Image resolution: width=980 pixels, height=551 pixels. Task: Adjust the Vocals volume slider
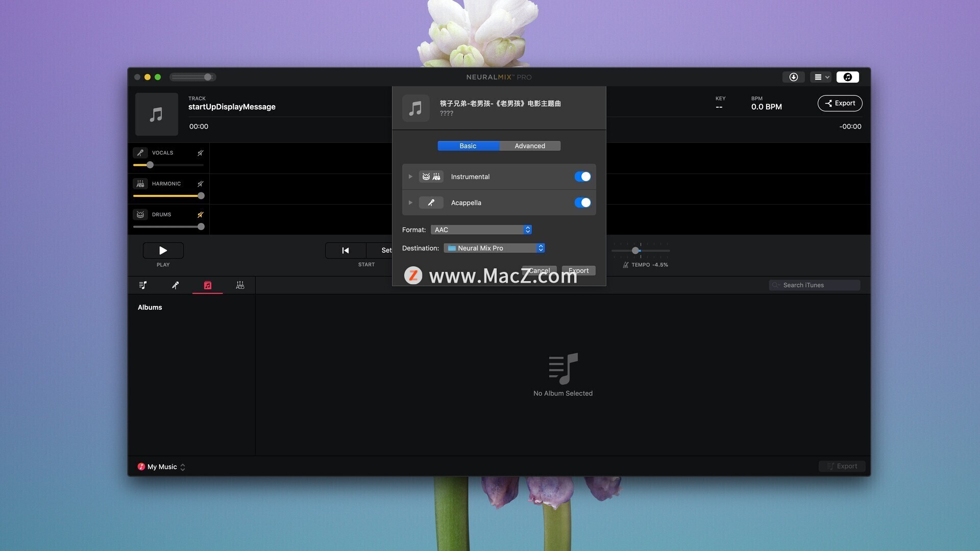(168, 165)
